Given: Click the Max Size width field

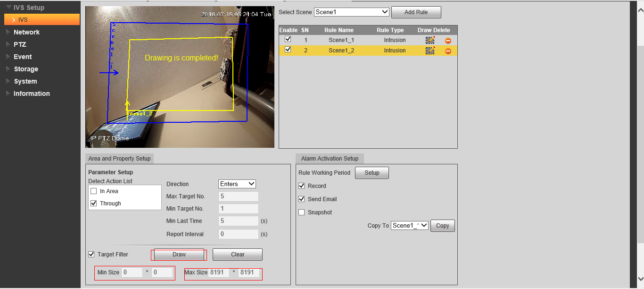Looking at the screenshot, I should pyautogui.click(x=219, y=272).
